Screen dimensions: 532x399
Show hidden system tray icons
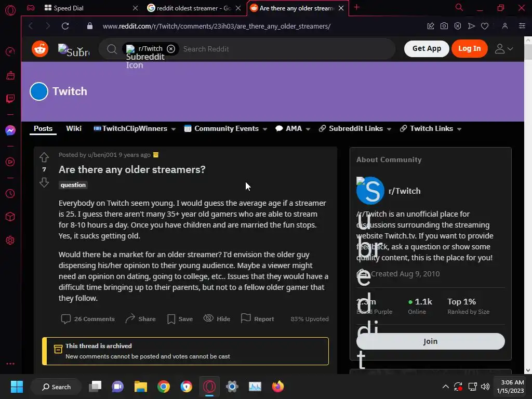click(445, 387)
